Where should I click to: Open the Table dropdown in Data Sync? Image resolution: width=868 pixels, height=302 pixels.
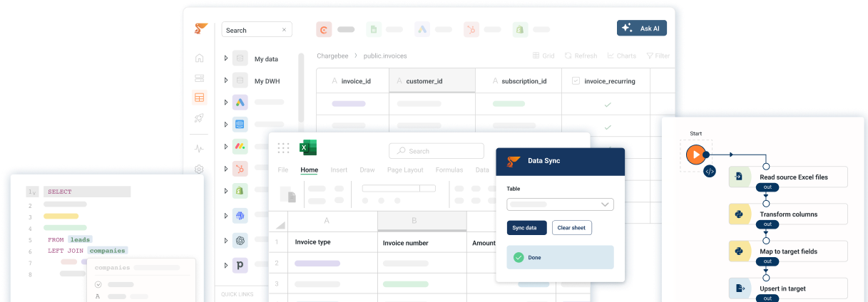560,204
